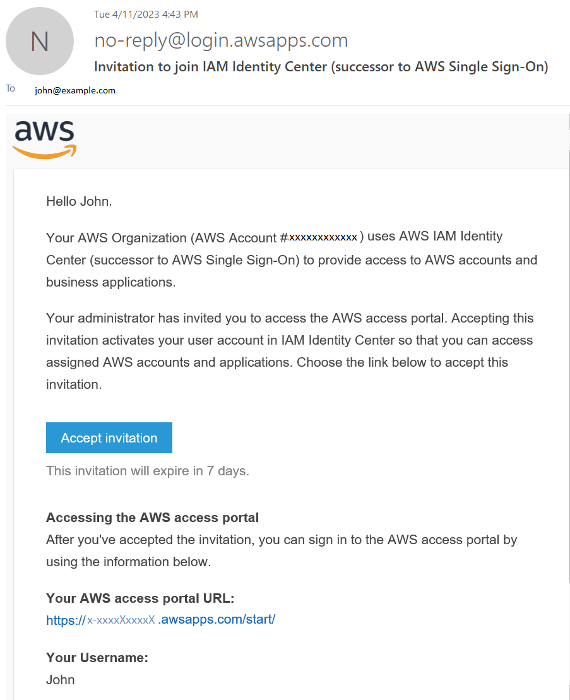Click the masked AWS Account number
The image size is (570, 700).
pyautogui.click(x=323, y=238)
